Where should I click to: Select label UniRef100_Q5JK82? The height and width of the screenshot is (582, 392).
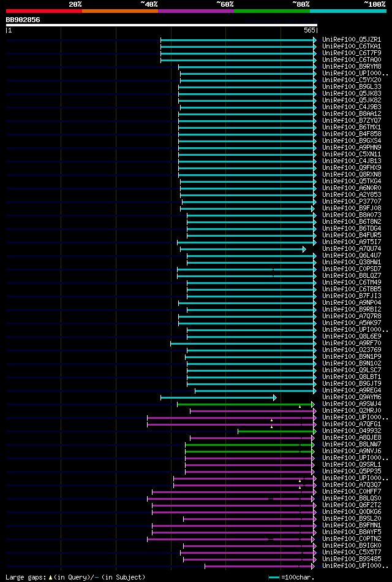coord(352,100)
